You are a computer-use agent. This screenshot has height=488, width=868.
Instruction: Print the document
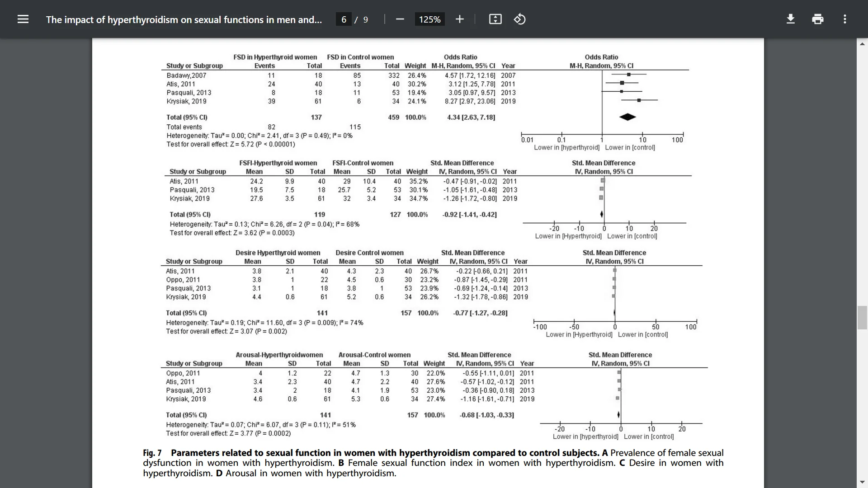818,19
